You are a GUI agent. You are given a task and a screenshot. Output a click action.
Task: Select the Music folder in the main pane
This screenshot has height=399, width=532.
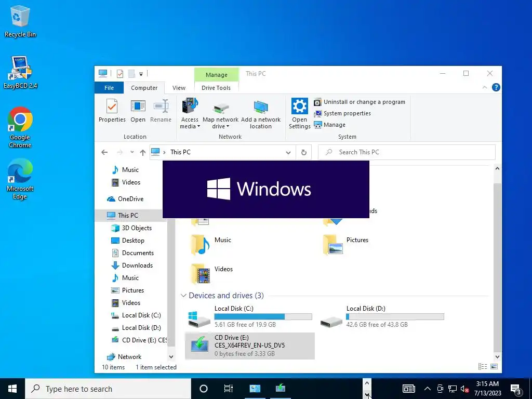tap(212, 245)
